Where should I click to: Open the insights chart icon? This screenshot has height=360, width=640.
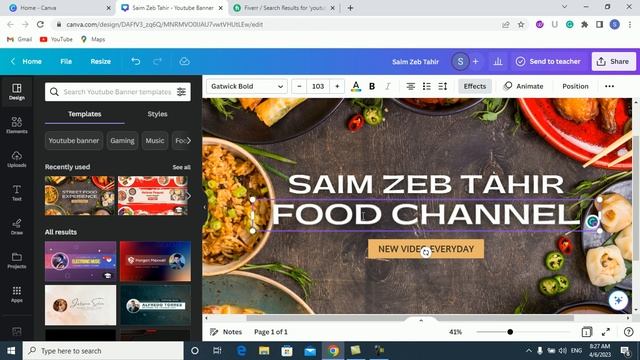click(498, 61)
